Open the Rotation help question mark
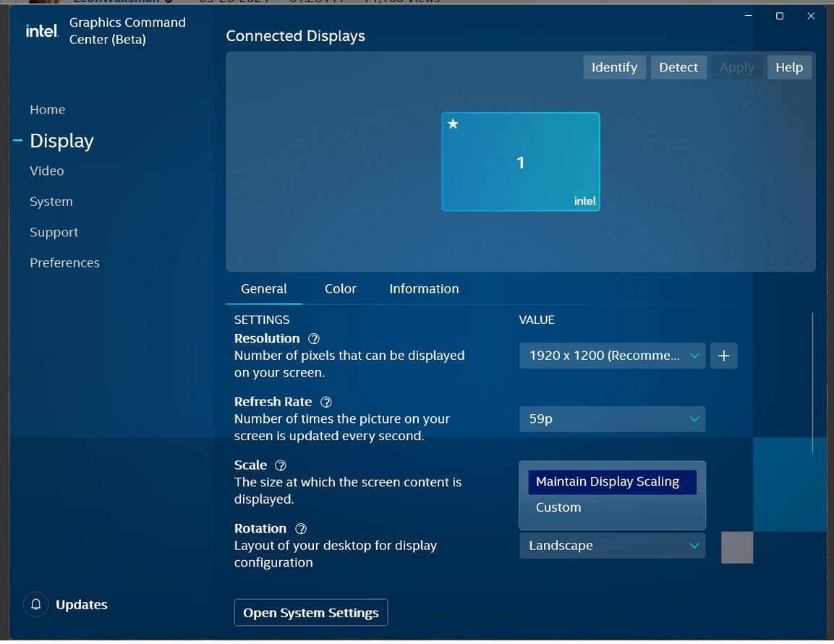This screenshot has width=834, height=644. pos(300,528)
